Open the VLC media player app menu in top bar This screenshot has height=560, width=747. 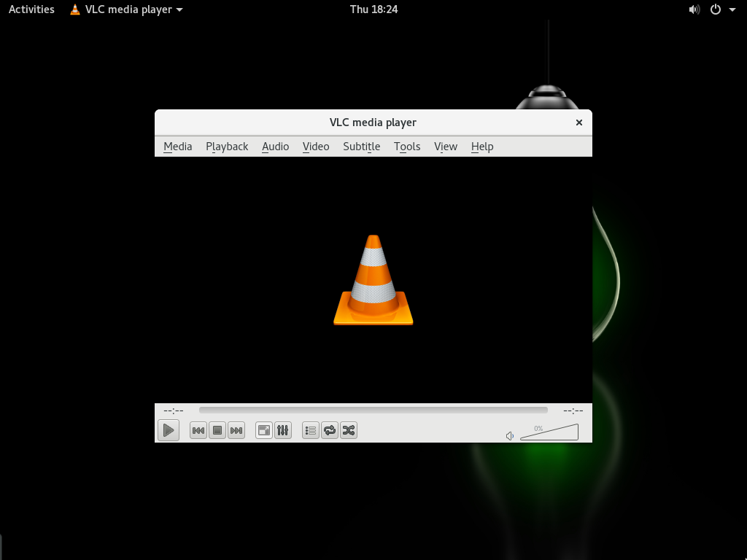[126, 9]
